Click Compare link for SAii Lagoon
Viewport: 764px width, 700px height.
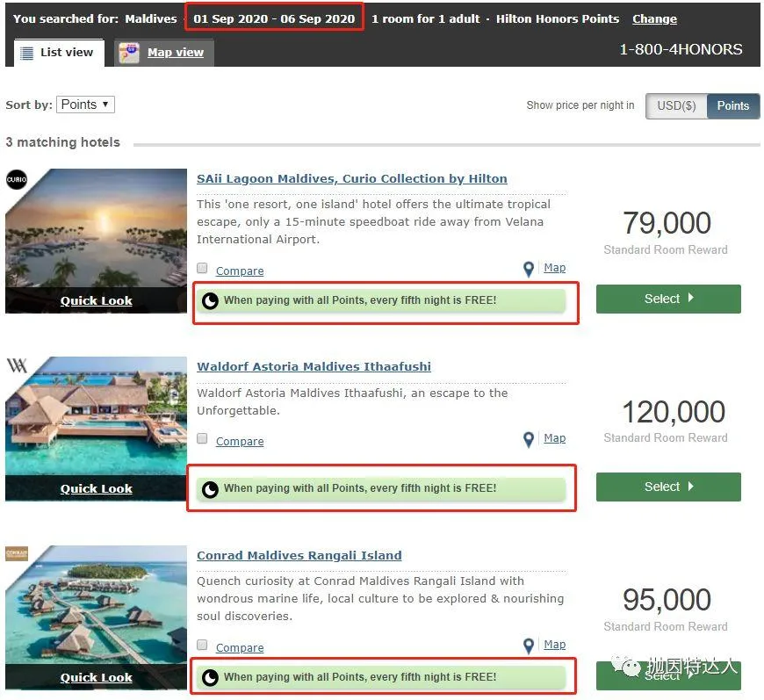click(x=240, y=271)
